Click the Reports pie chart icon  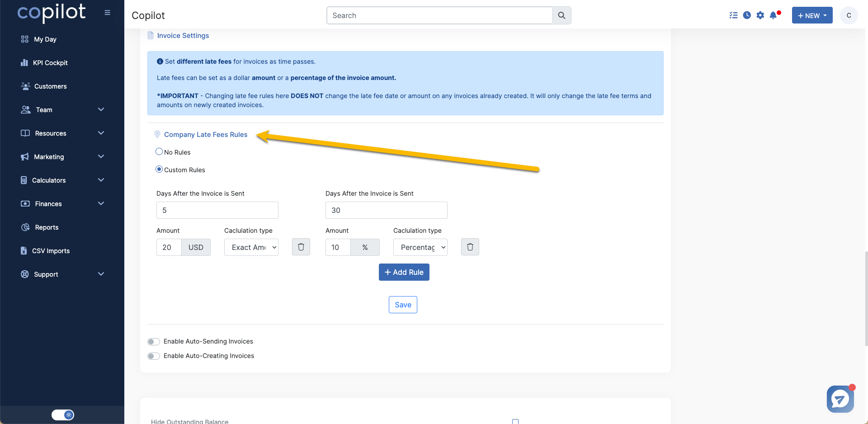pos(25,227)
